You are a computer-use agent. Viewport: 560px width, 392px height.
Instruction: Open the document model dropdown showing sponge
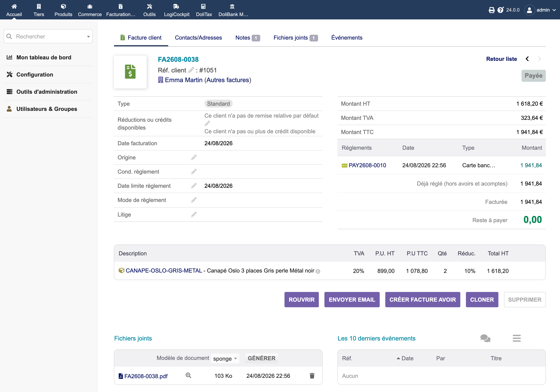(x=225, y=359)
